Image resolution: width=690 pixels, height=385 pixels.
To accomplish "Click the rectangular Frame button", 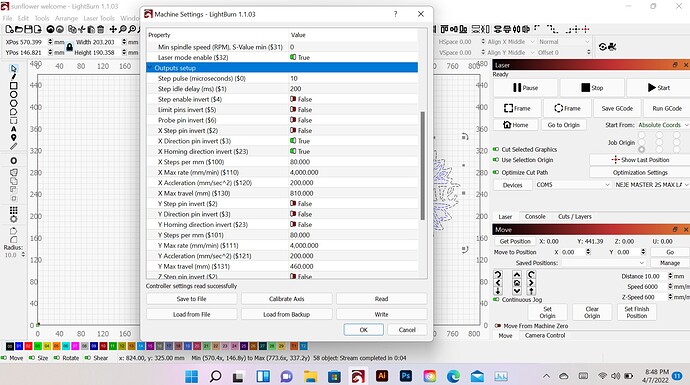I will [x=517, y=108].
